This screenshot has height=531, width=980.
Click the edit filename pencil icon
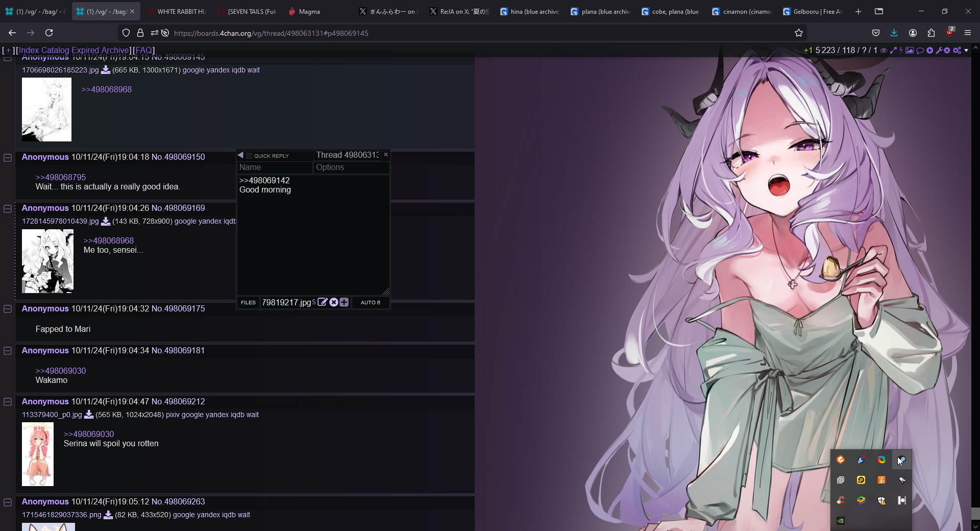point(323,302)
